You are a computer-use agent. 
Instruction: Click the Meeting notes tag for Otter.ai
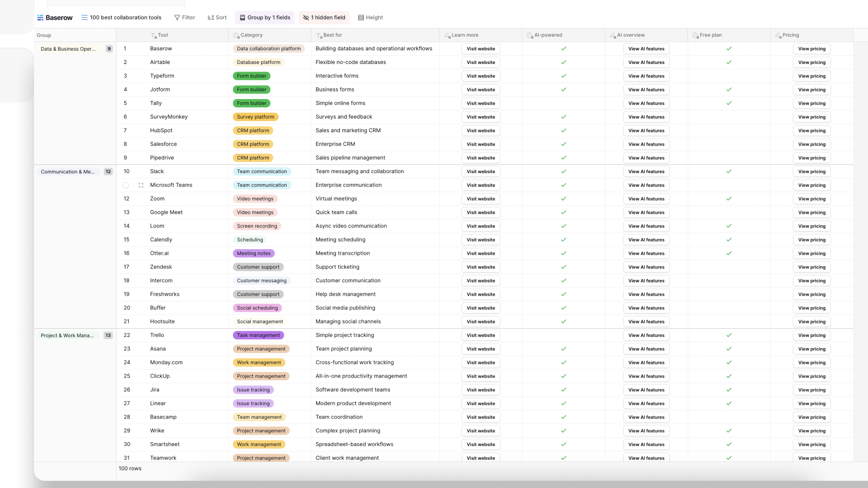click(254, 253)
